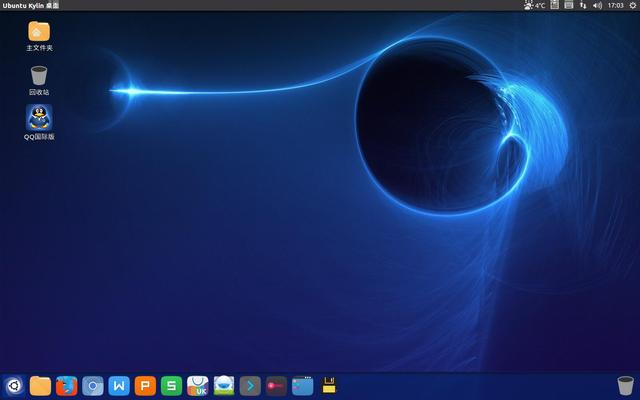This screenshot has height=400, width=640.
Task: Open WPS Writer from the dock
Action: pyautogui.click(x=119, y=385)
